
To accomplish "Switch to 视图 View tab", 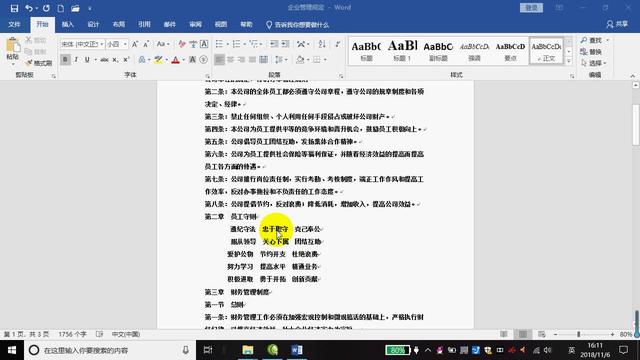I will (221, 24).
